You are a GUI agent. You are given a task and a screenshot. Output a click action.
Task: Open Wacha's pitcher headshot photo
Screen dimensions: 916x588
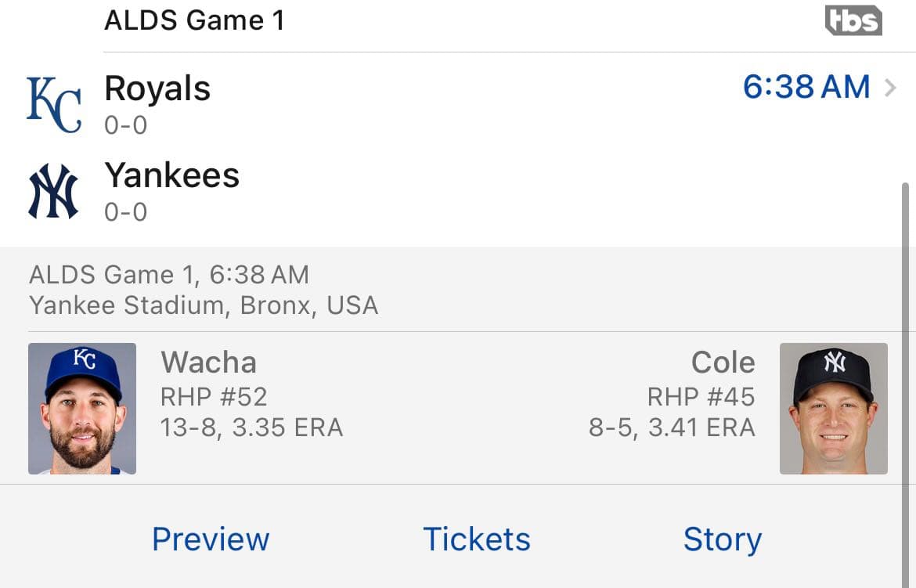pos(82,408)
